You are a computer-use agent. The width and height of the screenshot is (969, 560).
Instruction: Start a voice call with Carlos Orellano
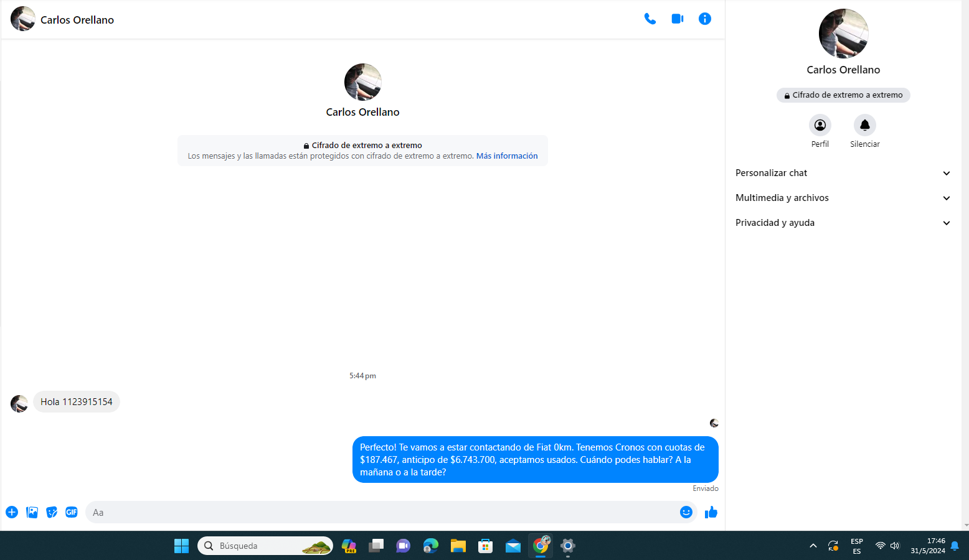[650, 19]
